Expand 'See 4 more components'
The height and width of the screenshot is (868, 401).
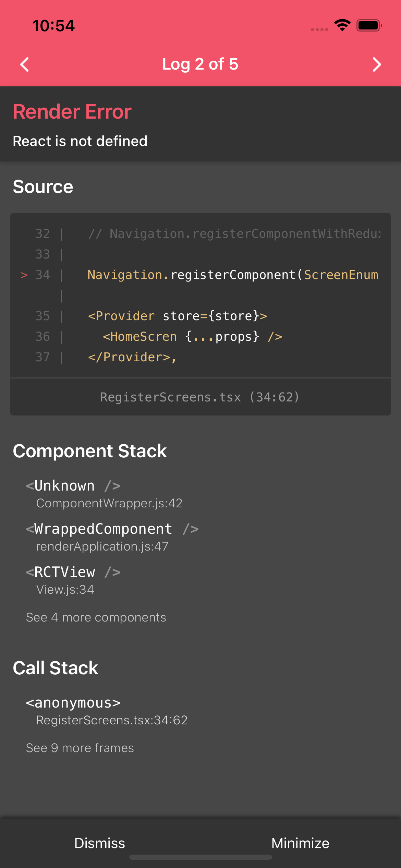pos(96,617)
